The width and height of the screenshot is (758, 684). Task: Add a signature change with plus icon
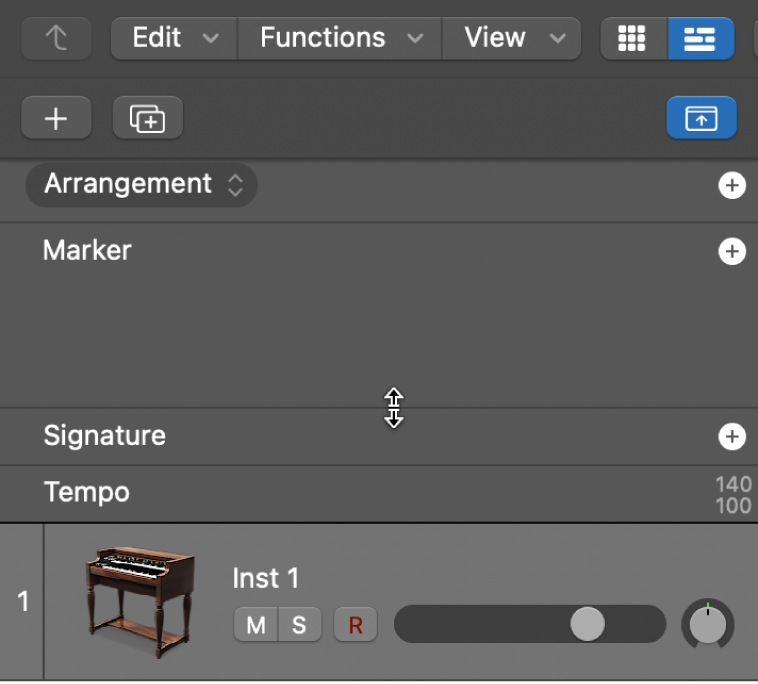[732, 437]
